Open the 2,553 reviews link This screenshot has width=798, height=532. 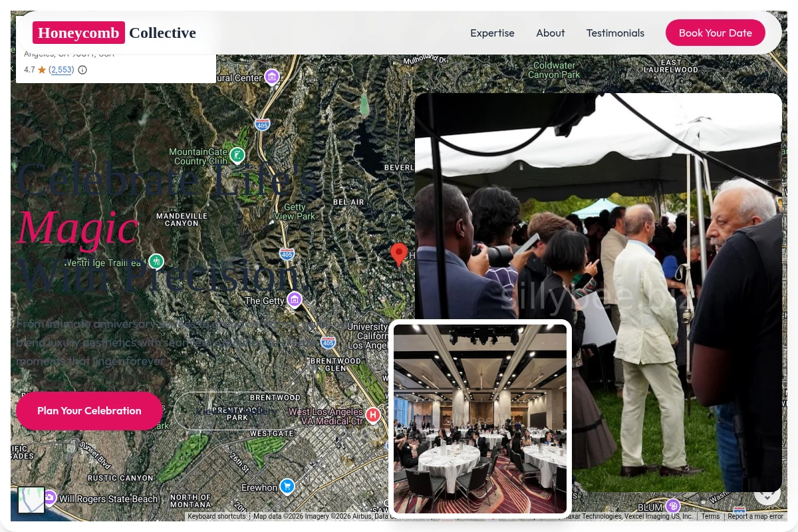(61, 70)
